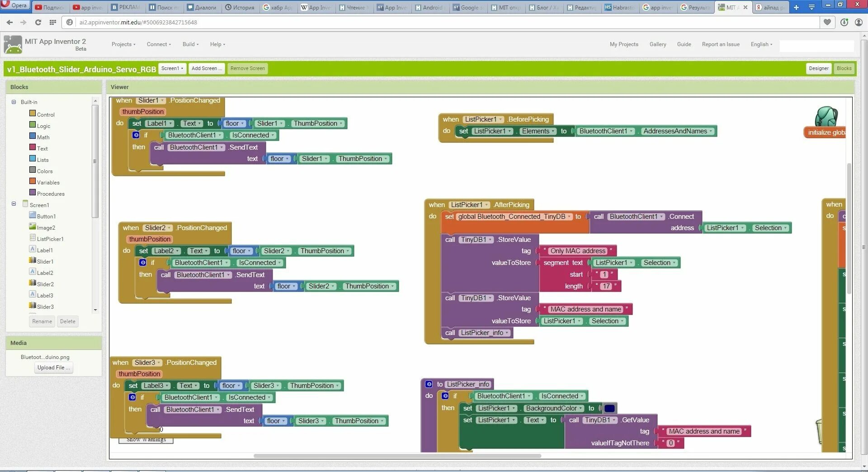The height and width of the screenshot is (472, 868).
Task: Open the Opera speed dial grid icon
Action: [x=53, y=22]
